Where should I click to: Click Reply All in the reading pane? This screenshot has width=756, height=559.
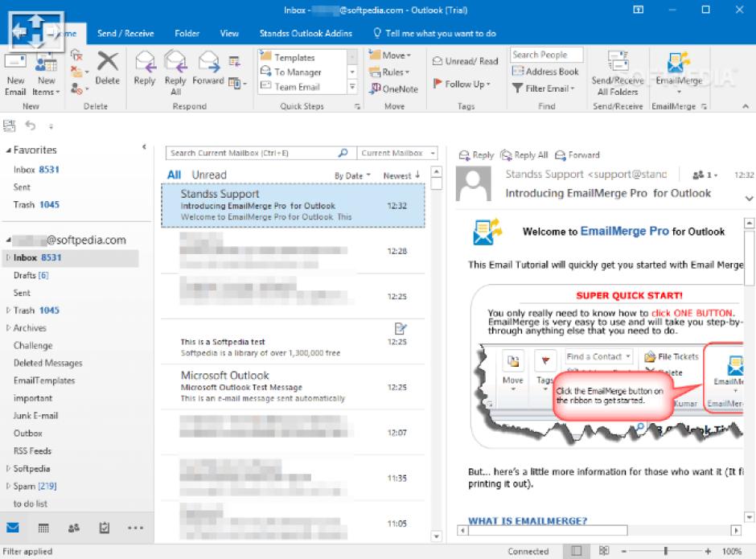[524, 154]
